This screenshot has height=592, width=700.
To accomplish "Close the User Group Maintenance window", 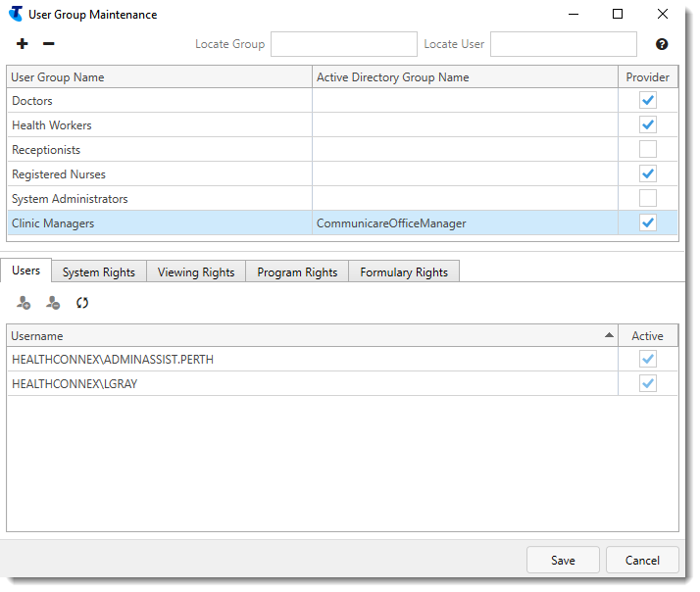I will (663, 14).
